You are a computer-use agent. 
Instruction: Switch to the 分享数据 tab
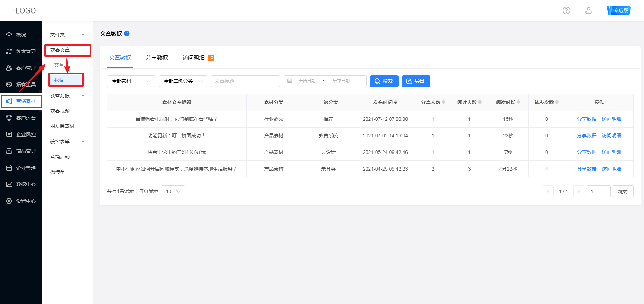157,58
